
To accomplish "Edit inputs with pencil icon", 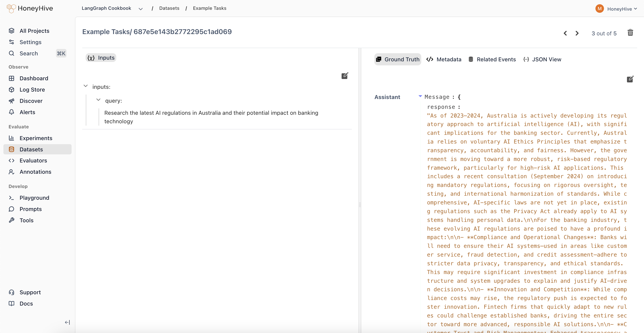I will 345,76.
